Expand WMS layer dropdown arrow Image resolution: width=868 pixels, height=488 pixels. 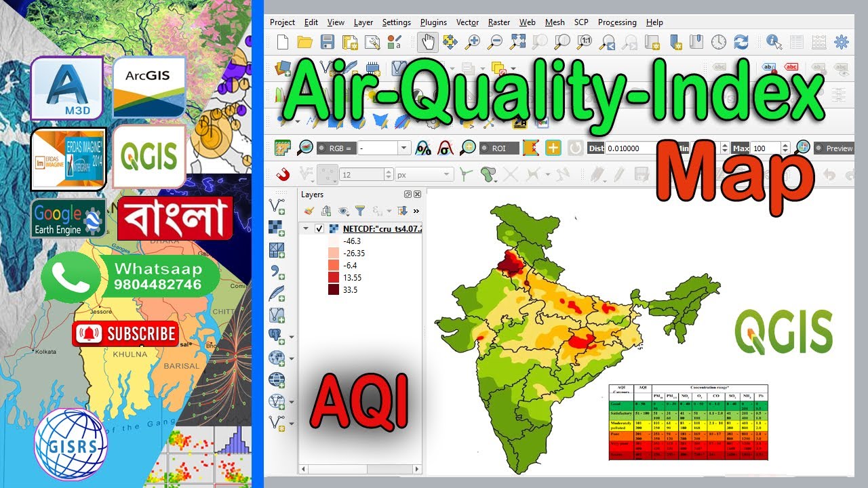(x=292, y=358)
